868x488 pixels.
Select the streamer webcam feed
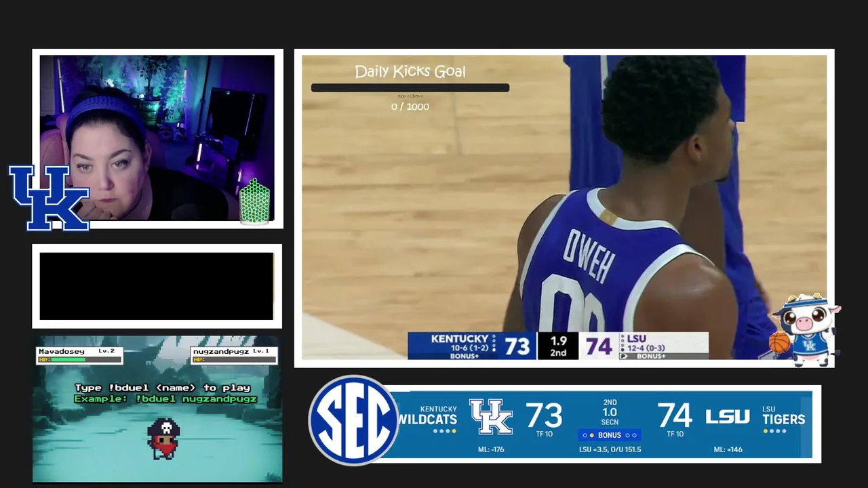[x=157, y=138]
